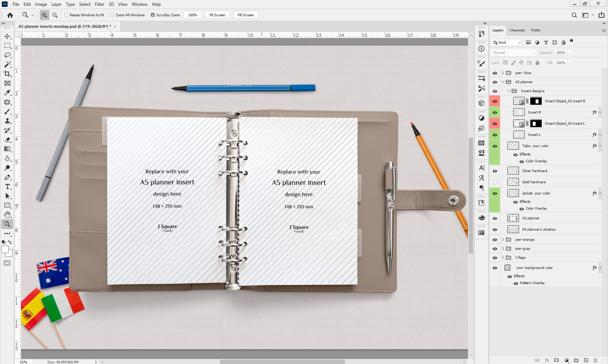Click the Fit Screen button
This screenshot has height=364, width=608.
pos(217,15)
